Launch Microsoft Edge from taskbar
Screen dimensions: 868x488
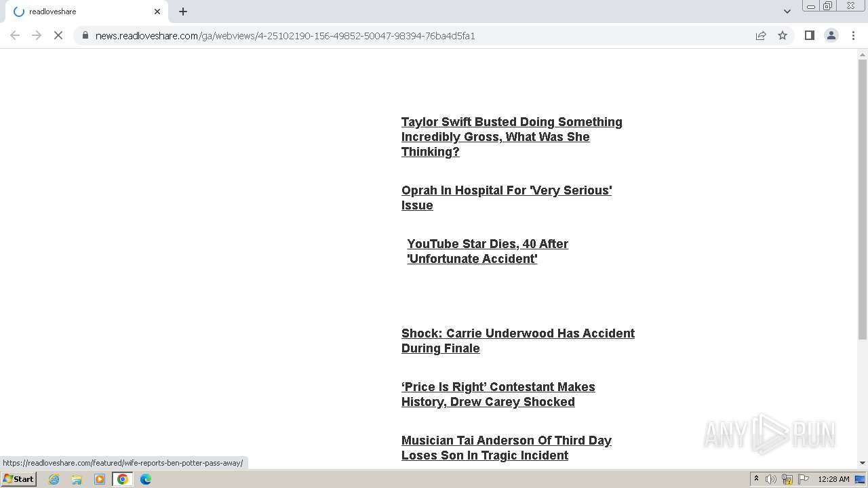[146, 479]
